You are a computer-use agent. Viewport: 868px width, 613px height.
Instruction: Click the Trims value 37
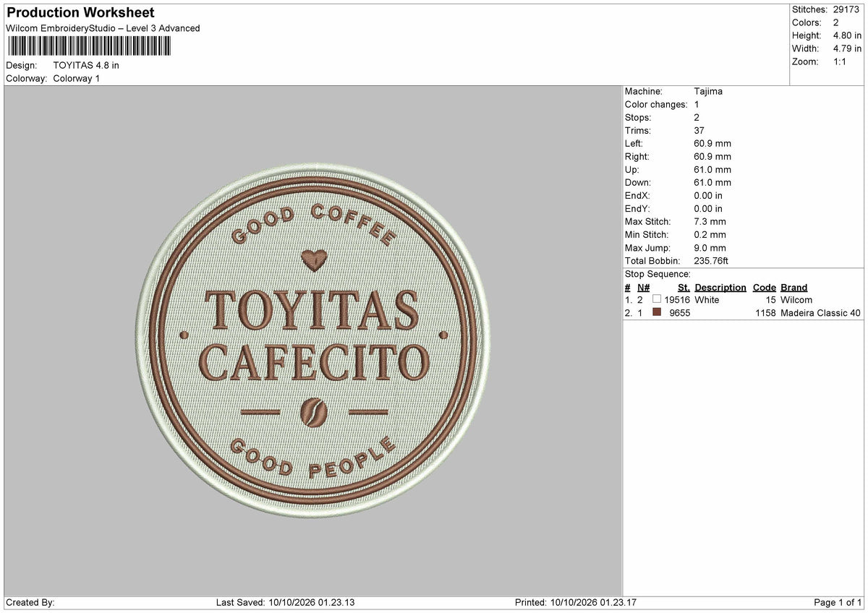point(699,130)
